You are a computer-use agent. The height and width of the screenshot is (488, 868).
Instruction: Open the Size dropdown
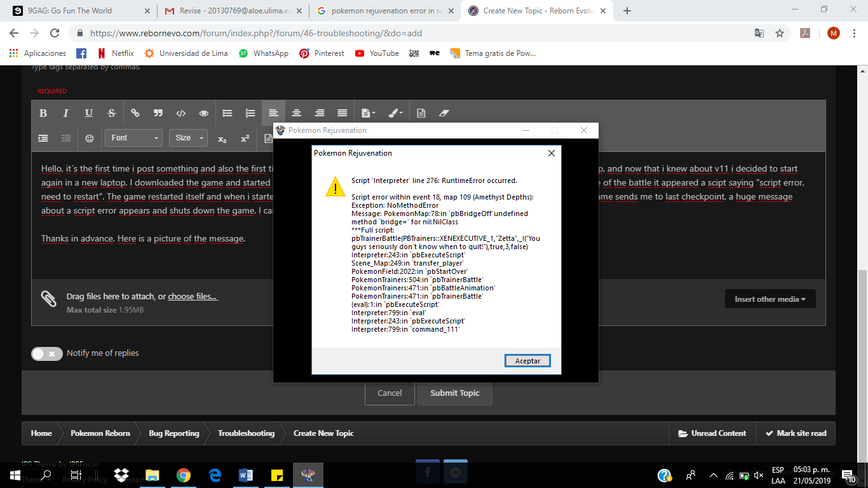click(188, 138)
